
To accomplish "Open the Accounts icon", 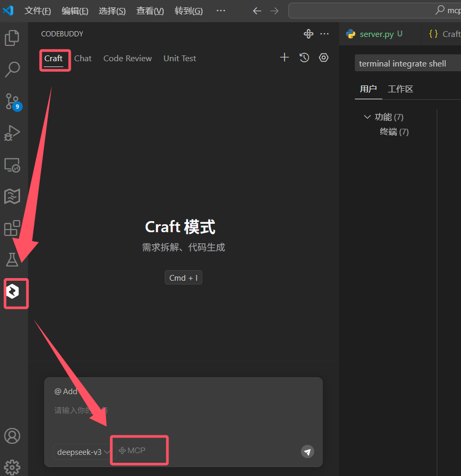I will (x=12, y=436).
